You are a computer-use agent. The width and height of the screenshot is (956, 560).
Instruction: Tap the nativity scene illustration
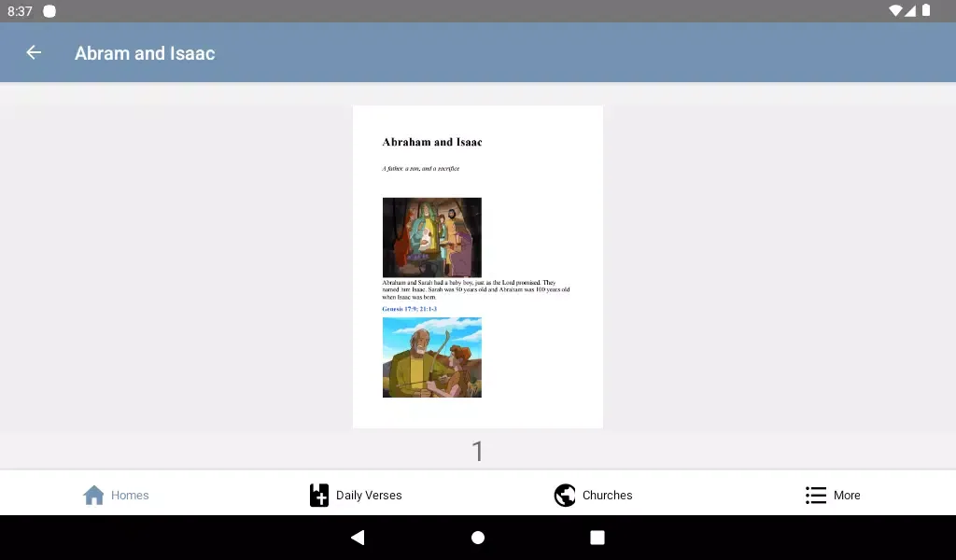click(431, 237)
